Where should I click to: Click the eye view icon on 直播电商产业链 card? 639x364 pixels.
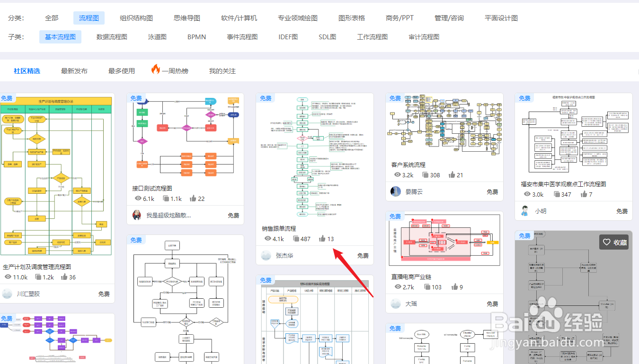397,286
